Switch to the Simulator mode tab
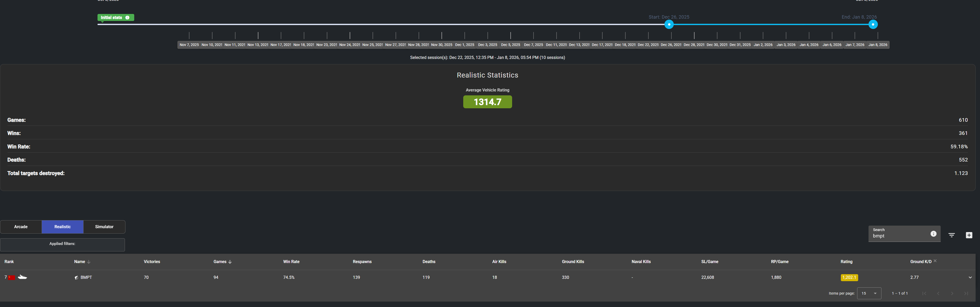Screen dimensions: 980x307 click(104, 227)
